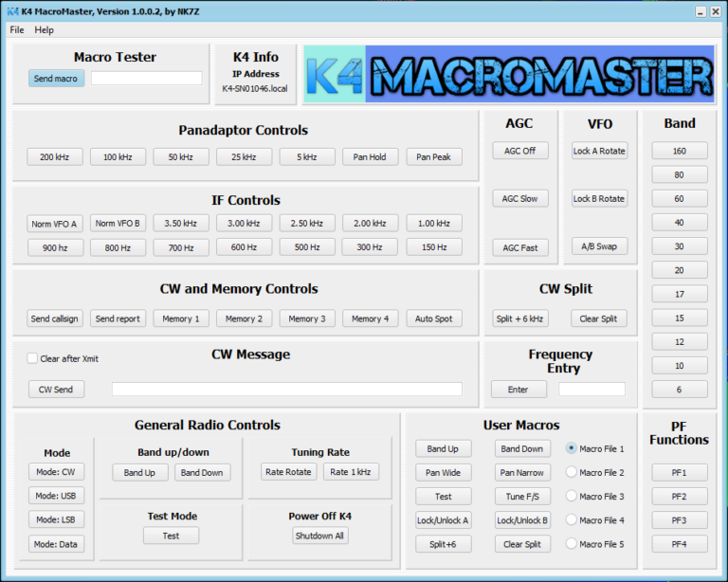
Task: Select the 500 Hz IF width
Action: [x=307, y=246]
